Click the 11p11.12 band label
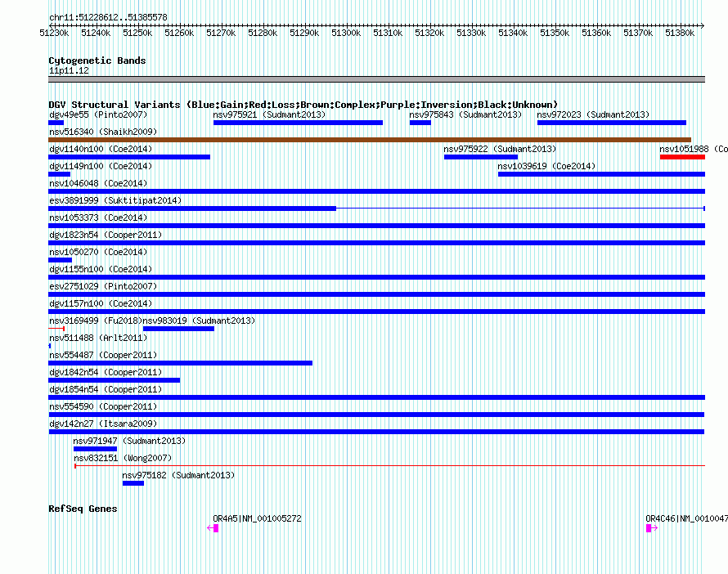 click(69, 70)
